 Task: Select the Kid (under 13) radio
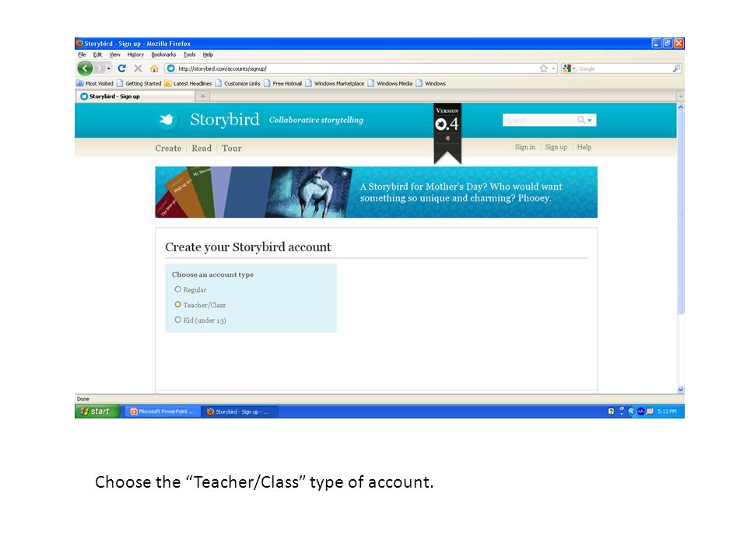pyautogui.click(x=177, y=320)
